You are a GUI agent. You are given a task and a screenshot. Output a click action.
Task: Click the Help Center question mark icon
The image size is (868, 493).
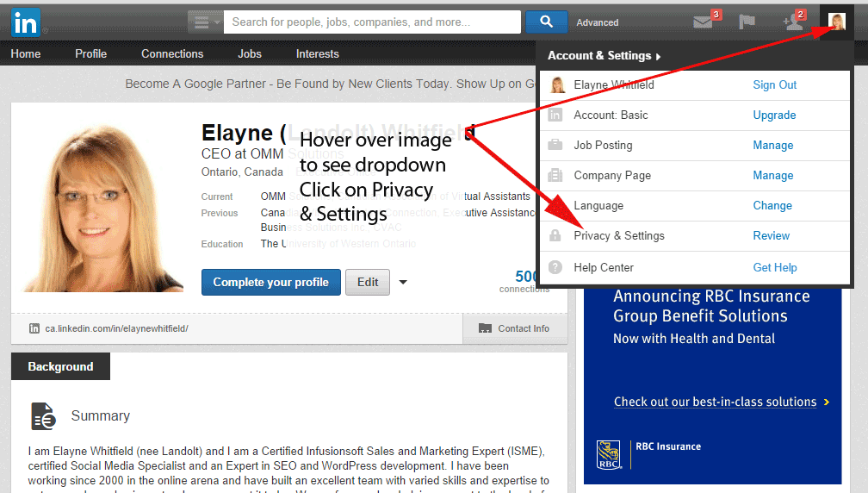[x=555, y=267]
